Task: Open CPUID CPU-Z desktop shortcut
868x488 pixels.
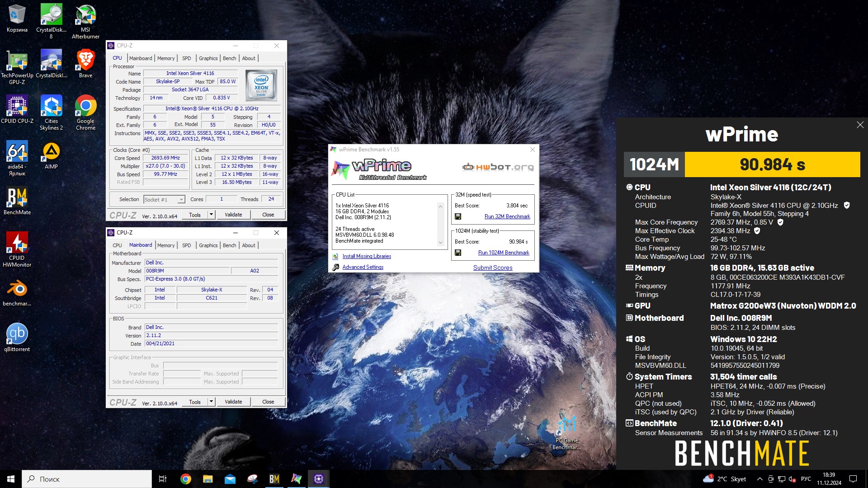Action: pos(17,109)
